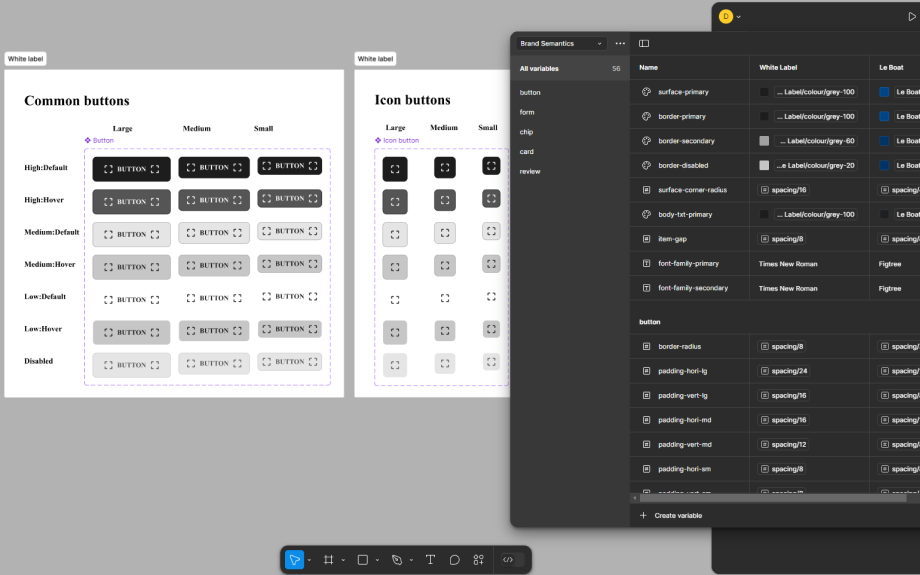Open Brand Semantics collection dropdown
The image size is (920, 575).
coord(561,43)
